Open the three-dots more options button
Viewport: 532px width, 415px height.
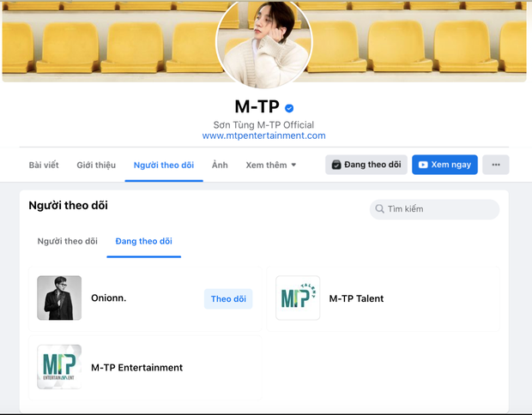[495, 165]
